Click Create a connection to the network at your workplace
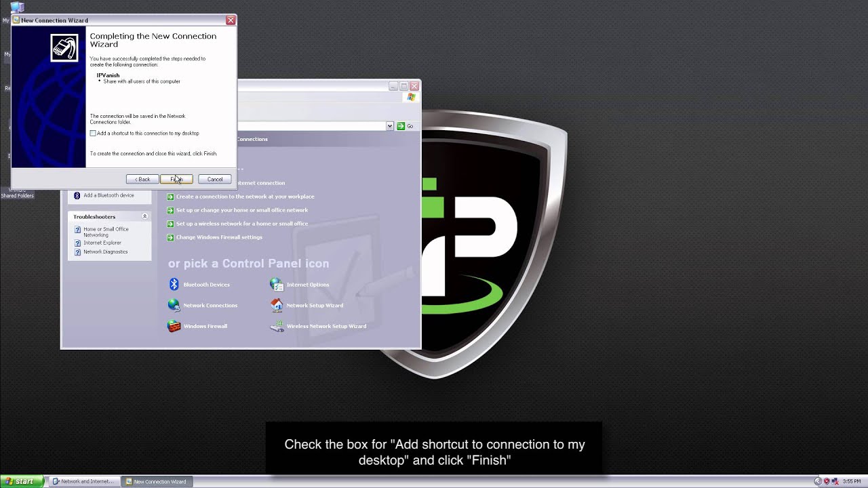The width and height of the screenshot is (868, 488). click(245, 197)
